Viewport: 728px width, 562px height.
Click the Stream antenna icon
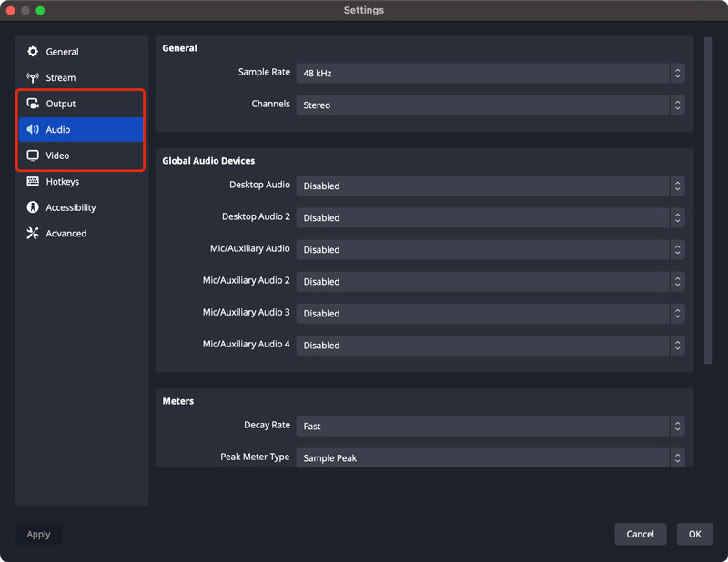coord(33,77)
